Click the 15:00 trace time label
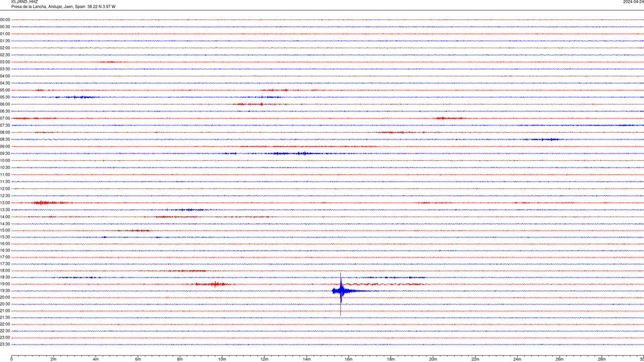Image resolution: width=644 pixels, height=362 pixels. [5, 230]
